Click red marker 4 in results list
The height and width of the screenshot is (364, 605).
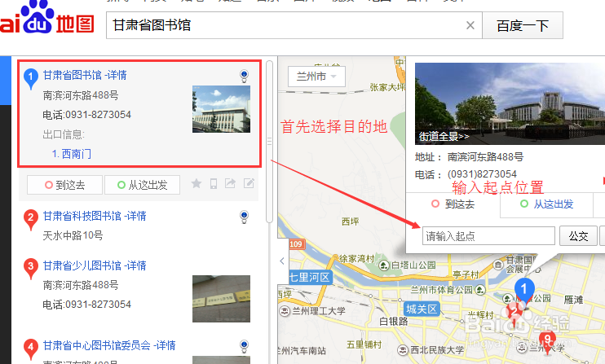tap(31, 349)
